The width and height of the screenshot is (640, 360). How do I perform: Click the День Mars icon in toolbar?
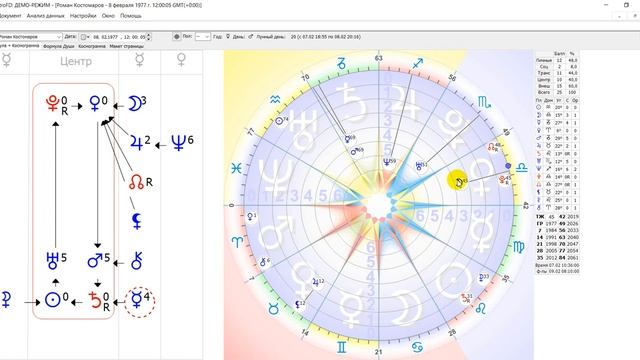pos(251,36)
